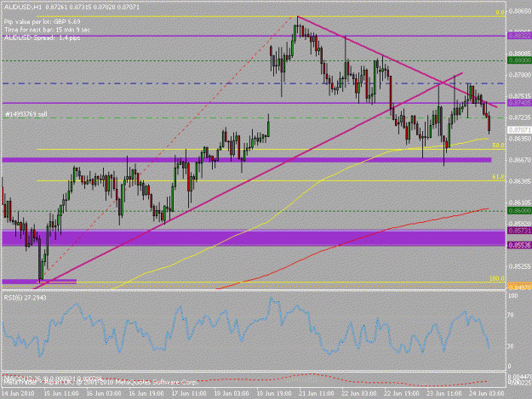Image resolution: width=532 pixels, height=399 pixels.
Task: Select the Fibonacci 0.0 level label
Action: [500, 13]
